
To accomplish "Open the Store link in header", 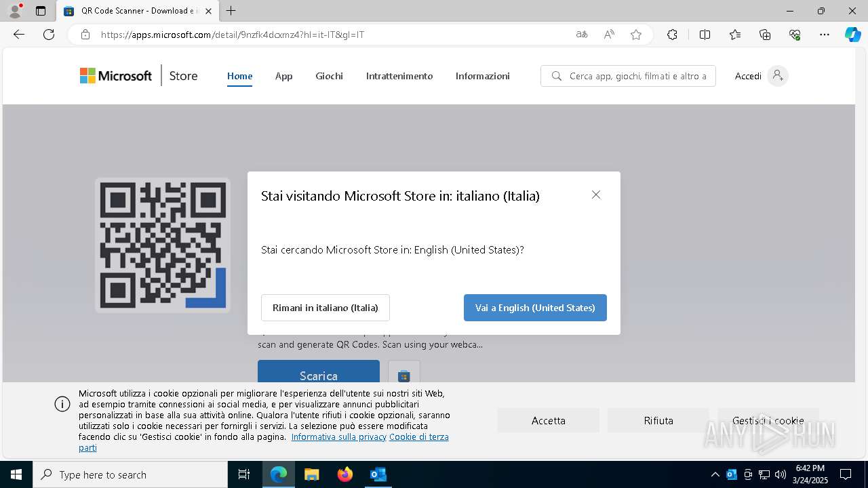I will click(x=183, y=76).
